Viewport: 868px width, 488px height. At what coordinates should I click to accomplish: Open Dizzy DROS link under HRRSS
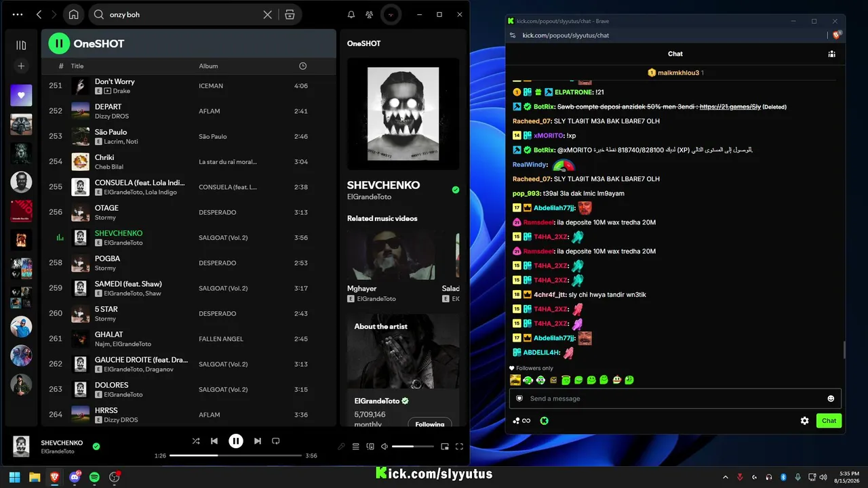click(x=121, y=420)
